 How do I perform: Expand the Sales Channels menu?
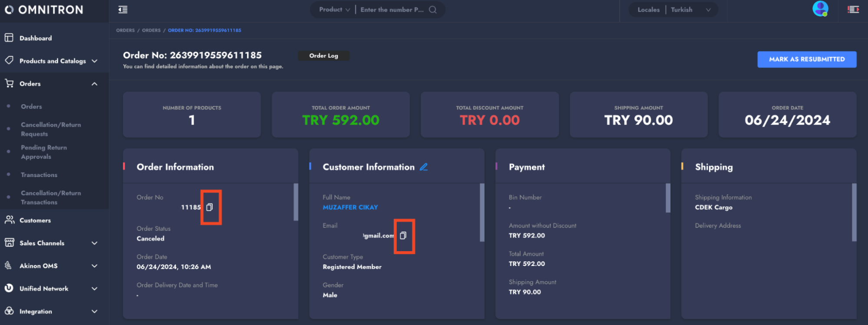click(52, 243)
